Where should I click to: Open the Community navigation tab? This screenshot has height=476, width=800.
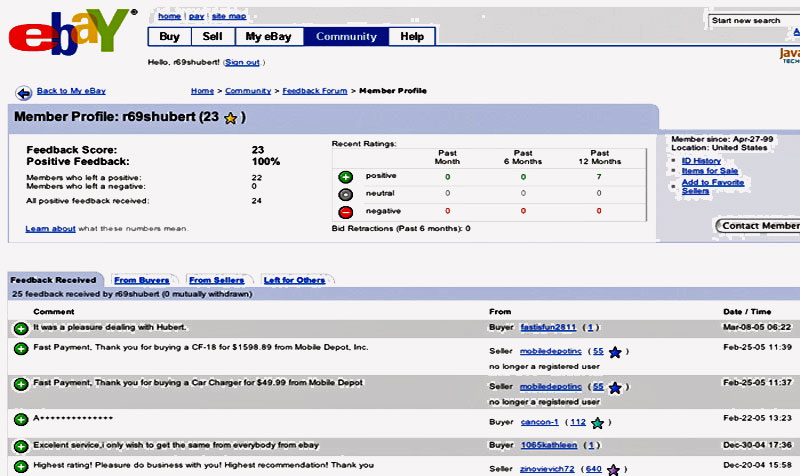click(x=346, y=37)
